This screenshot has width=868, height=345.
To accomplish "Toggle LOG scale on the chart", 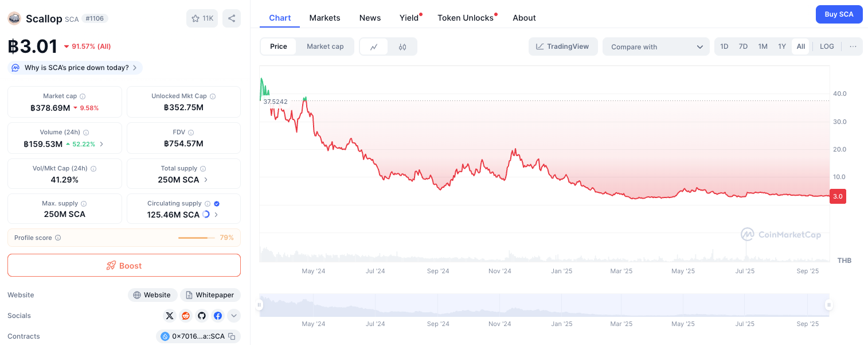I will point(827,46).
